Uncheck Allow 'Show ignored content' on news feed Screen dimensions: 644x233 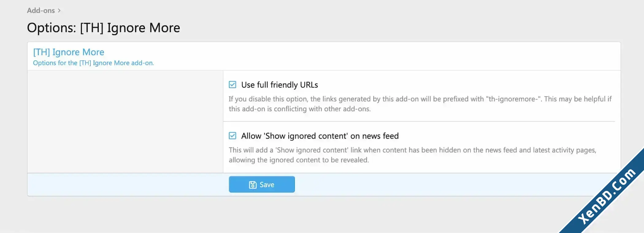point(232,136)
